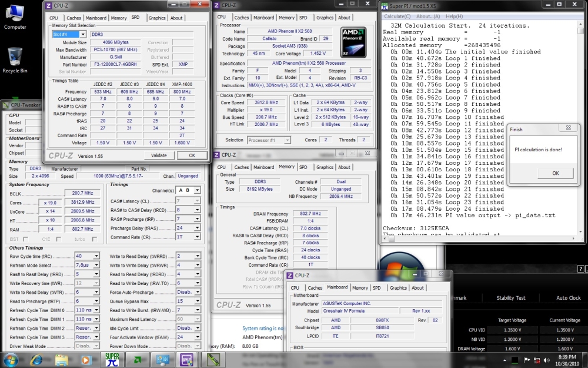Click the question mark help button in overclock panel
The height and width of the screenshot is (368, 588).
[x=580, y=268]
